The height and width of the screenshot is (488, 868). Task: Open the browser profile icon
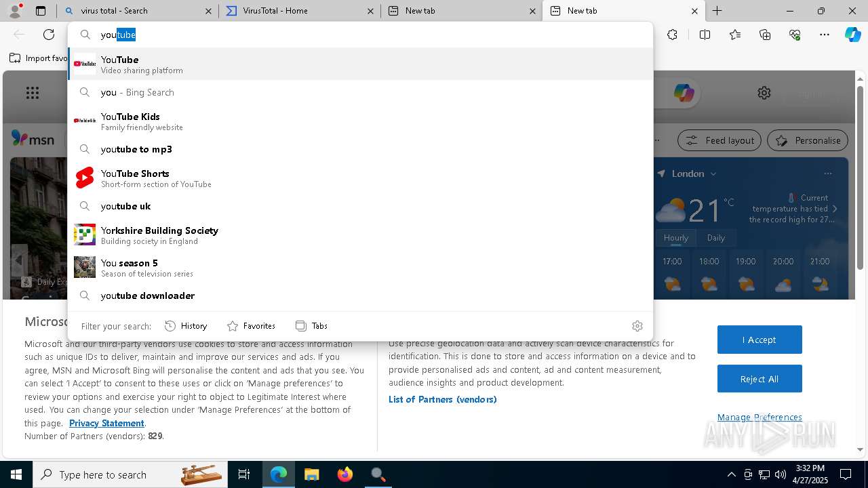pos(14,11)
